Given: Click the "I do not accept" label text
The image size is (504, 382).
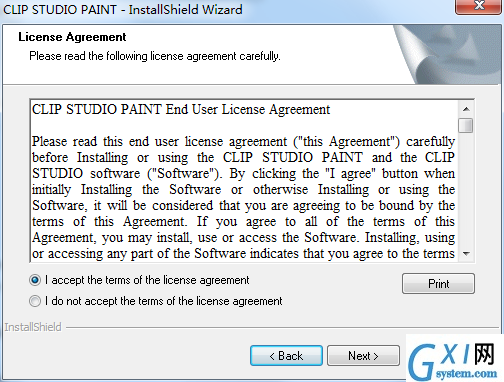Looking at the screenshot, I should (x=164, y=301).
